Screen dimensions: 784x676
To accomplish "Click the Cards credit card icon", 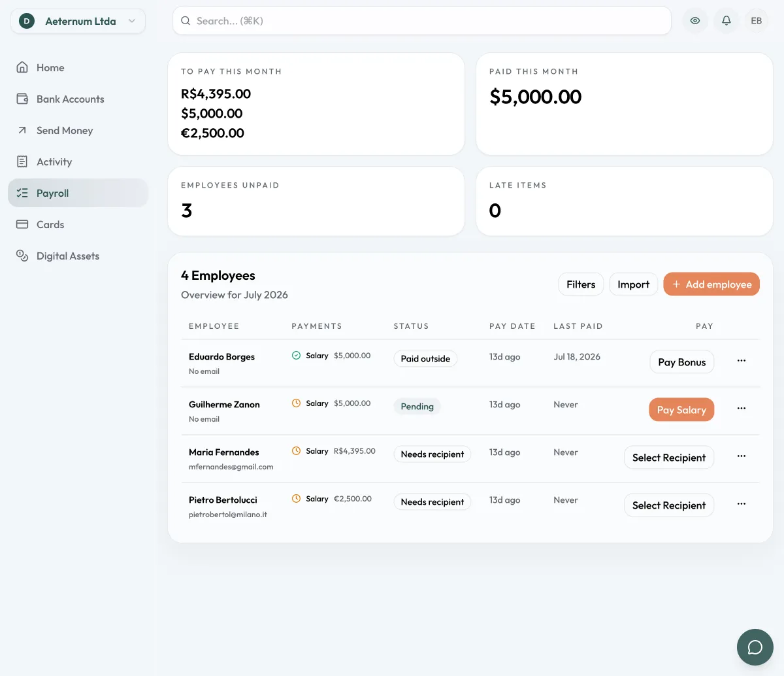I will tap(22, 224).
